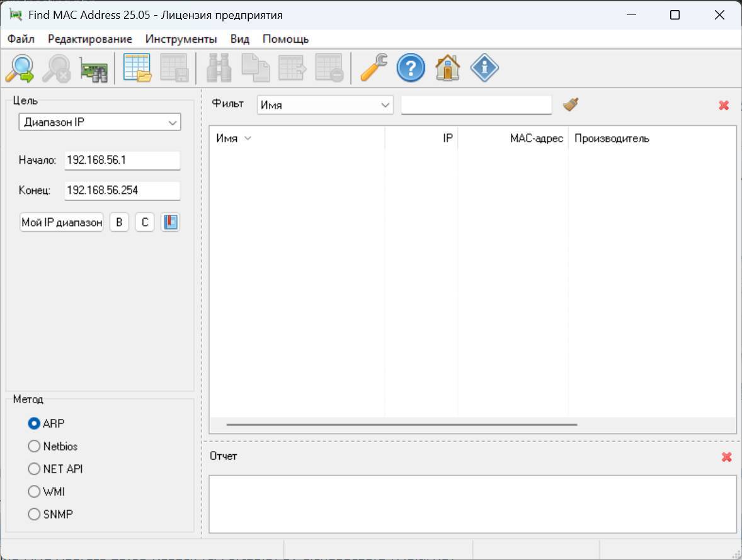The width and height of the screenshot is (742, 560).
Task: Open the About info diamond icon
Action: pyautogui.click(x=484, y=68)
